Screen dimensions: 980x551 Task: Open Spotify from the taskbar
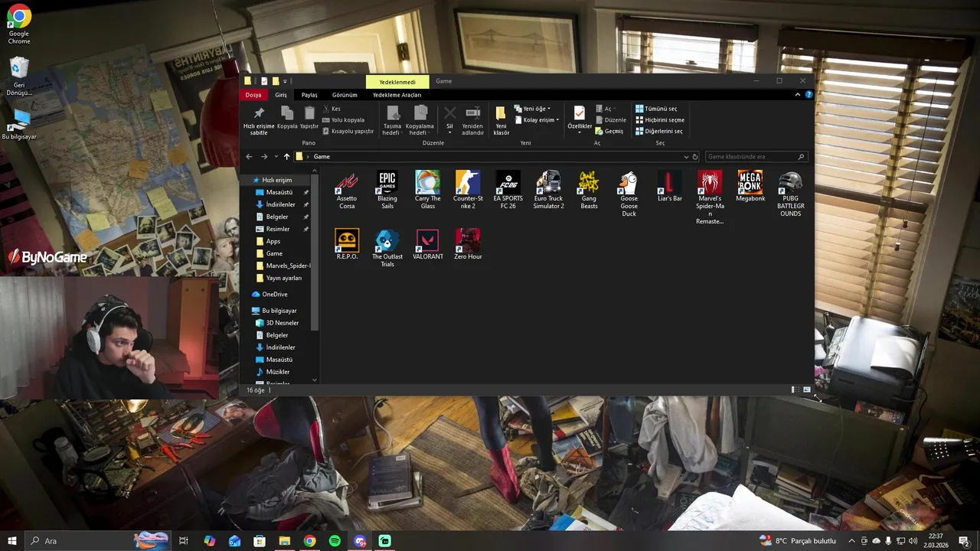tap(335, 541)
